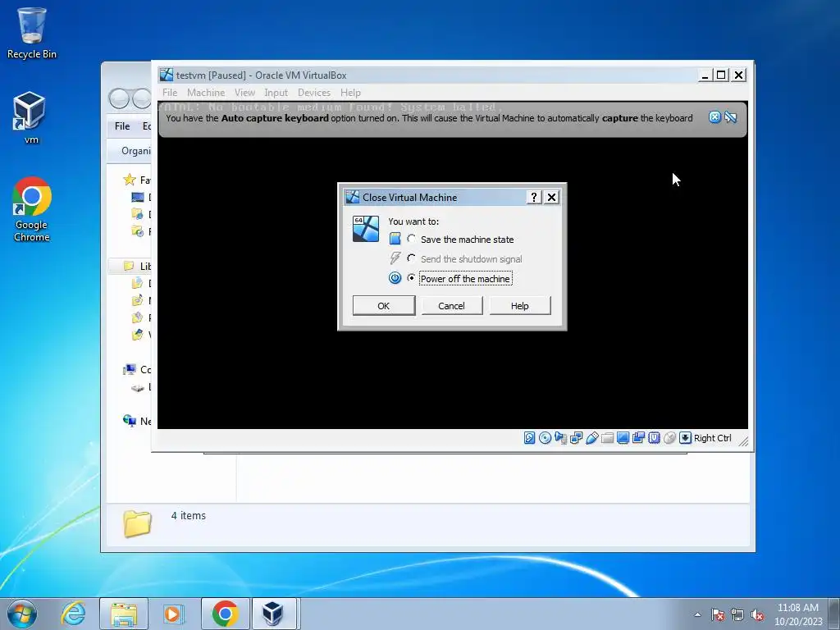This screenshot has width=840, height=630.
Task: Open the File menu in the Explorer window
Action: coord(122,126)
